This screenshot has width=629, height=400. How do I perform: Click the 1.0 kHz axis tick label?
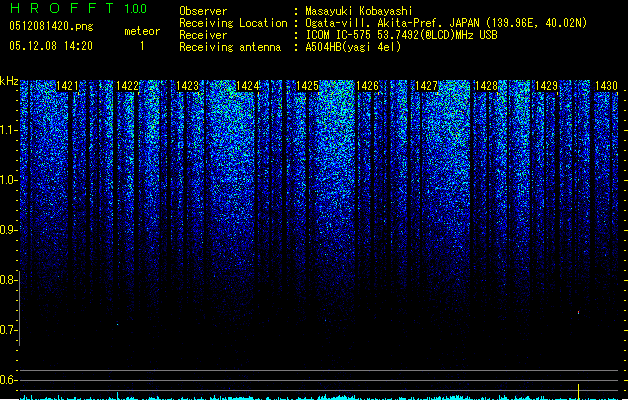8,180
